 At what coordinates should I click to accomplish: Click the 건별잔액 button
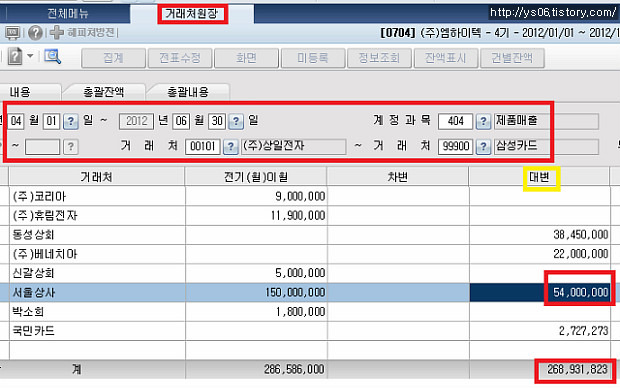click(x=512, y=58)
